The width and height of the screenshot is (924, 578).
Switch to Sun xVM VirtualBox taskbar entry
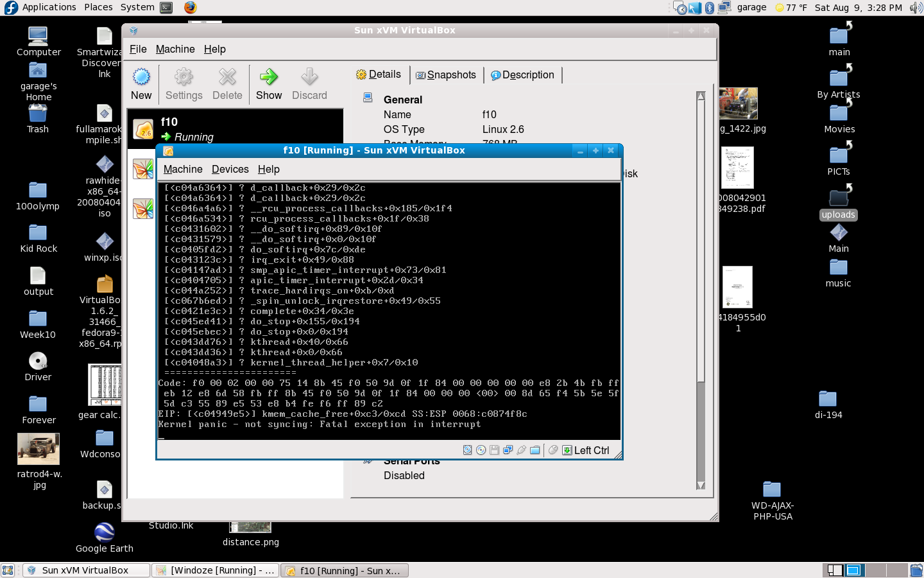pos(85,570)
